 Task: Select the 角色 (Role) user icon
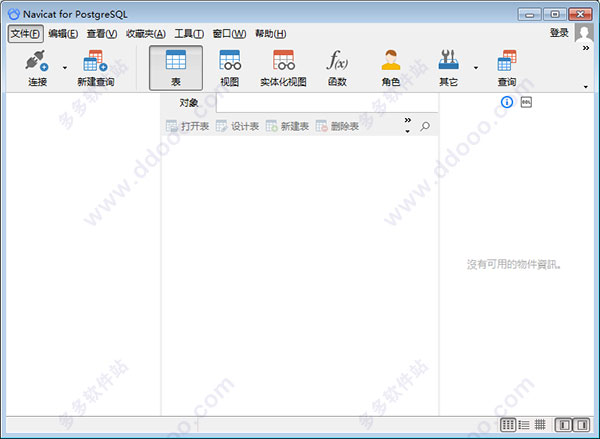(x=391, y=60)
